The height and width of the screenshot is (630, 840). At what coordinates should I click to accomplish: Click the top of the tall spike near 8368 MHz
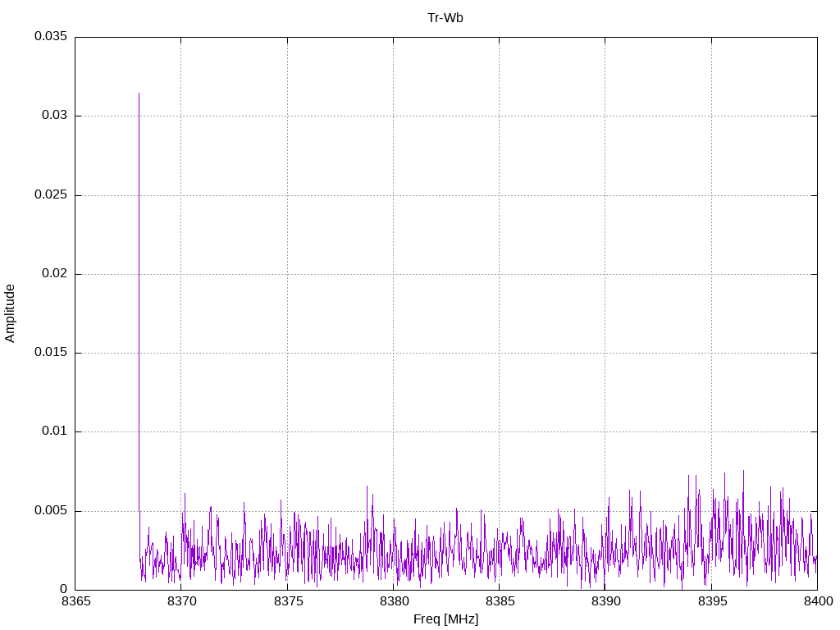[139, 94]
